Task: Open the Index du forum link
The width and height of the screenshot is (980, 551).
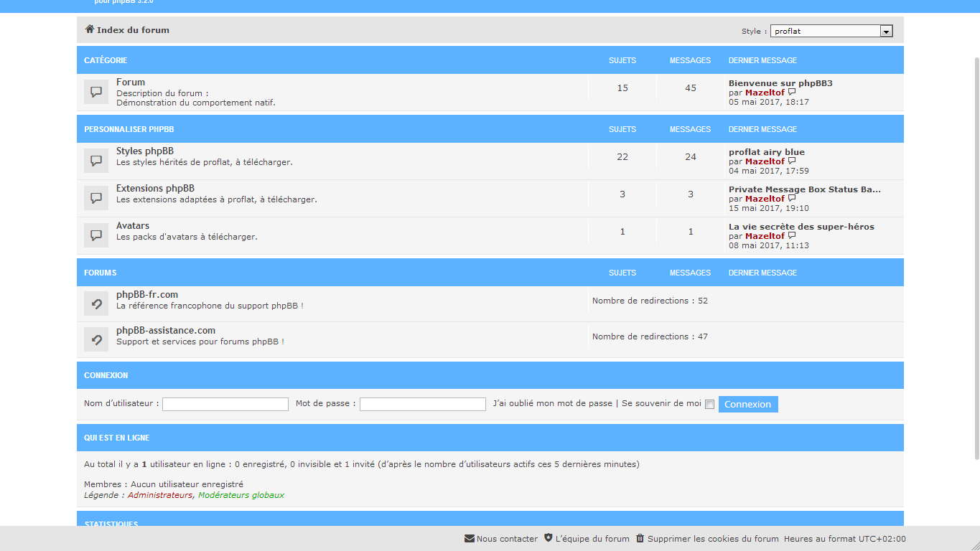Action: pos(133,30)
